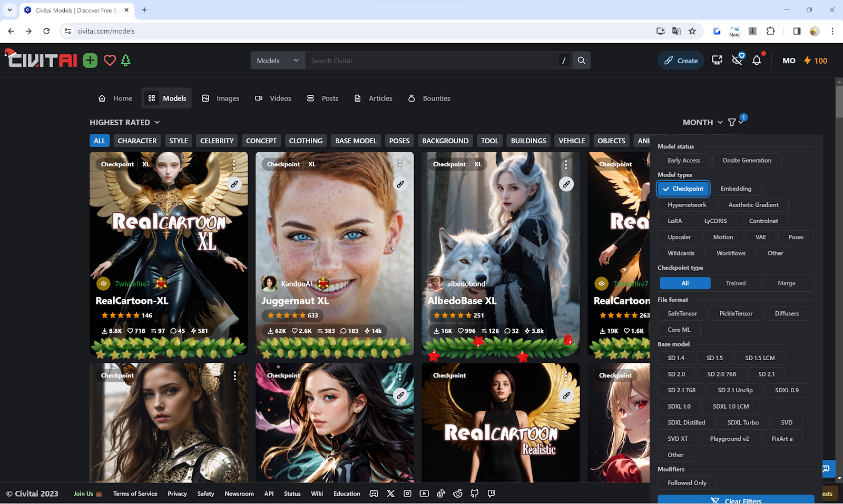Open the Models search category dropdown
Screen dimensions: 843x504
(278, 61)
